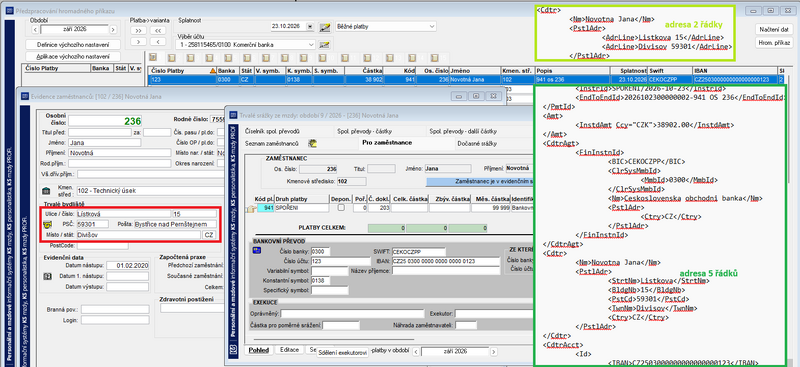Click the edit icon beside Splatnost date
Screen dimensions: 800x367
click(324, 27)
